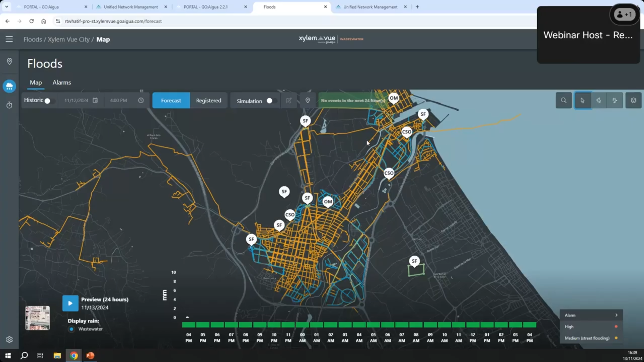The image size is (644, 362).
Task: Open new browser tab with plus button
Action: [x=417, y=7]
